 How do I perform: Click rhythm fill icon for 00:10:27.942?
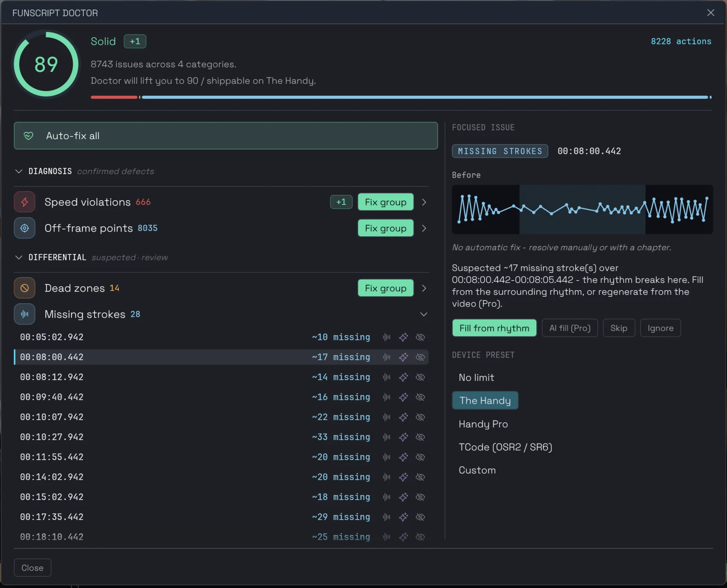point(387,437)
